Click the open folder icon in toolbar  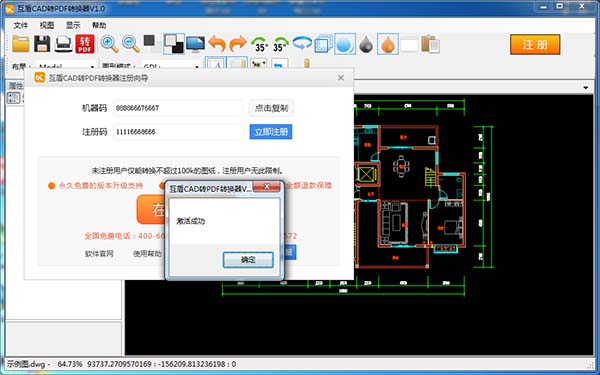pos(20,44)
